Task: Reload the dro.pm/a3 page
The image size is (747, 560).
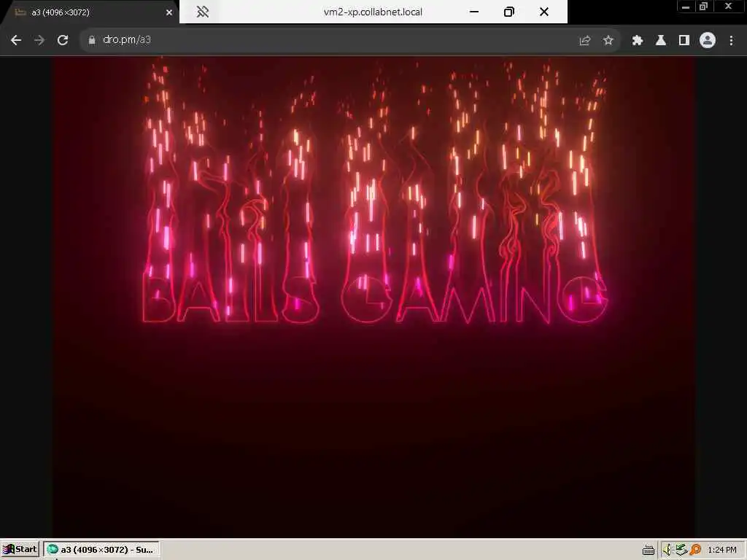Action: (x=63, y=41)
